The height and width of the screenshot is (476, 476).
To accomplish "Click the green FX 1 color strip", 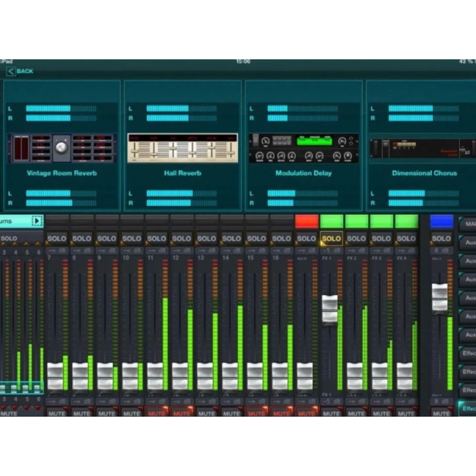I will (x=332, y=221).
